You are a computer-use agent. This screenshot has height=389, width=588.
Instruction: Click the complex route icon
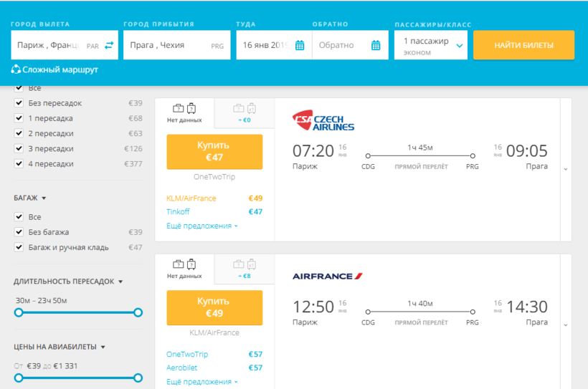(16, 69)
